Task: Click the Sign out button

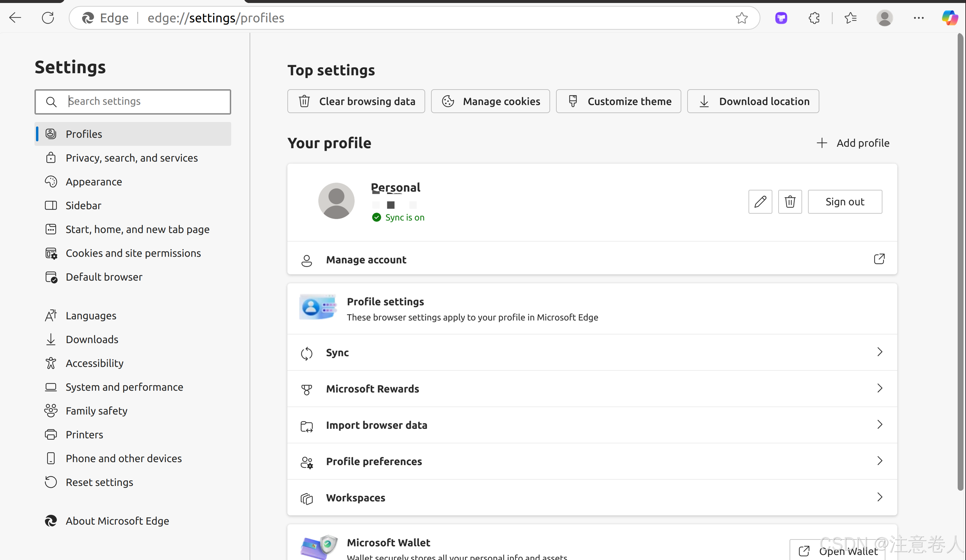Action: coord(844,202)
